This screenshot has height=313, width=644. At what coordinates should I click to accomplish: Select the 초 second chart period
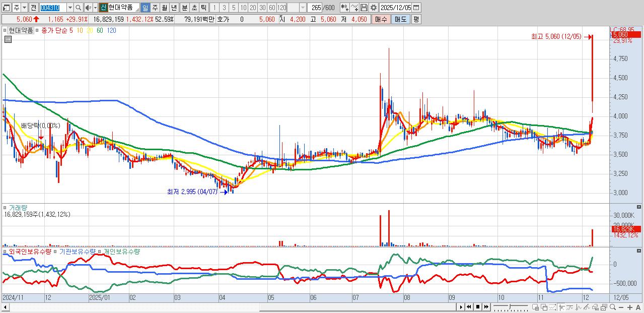click(194, 8)
